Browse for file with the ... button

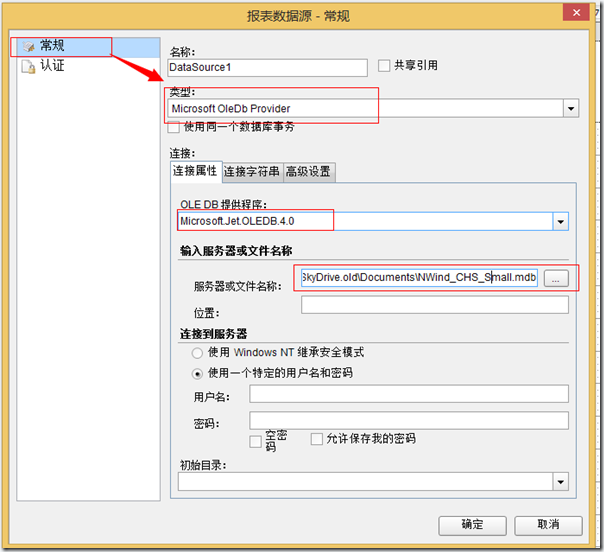(556, 278)
